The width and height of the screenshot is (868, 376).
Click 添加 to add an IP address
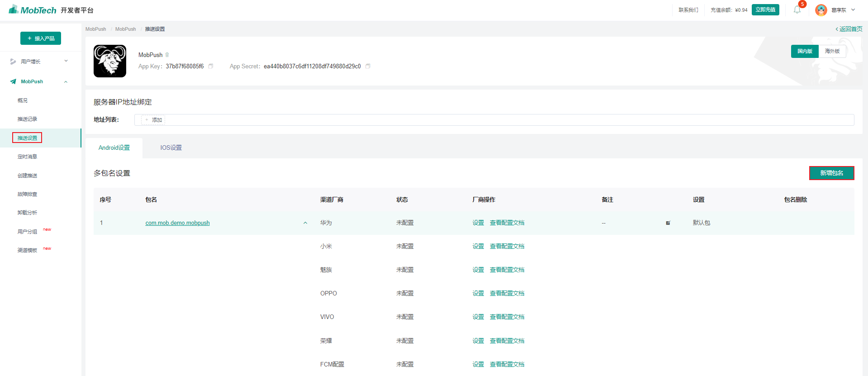153,120
